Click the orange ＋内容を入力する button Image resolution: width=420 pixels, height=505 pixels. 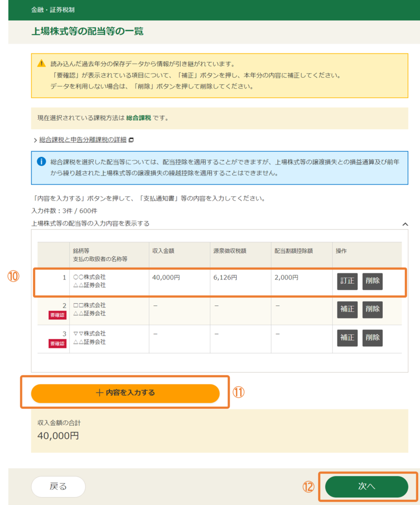click(125, 393)
